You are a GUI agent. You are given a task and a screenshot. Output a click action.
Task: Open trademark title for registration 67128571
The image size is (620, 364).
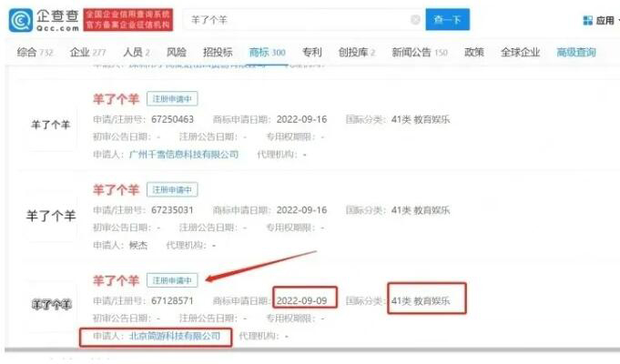(116, 280)
